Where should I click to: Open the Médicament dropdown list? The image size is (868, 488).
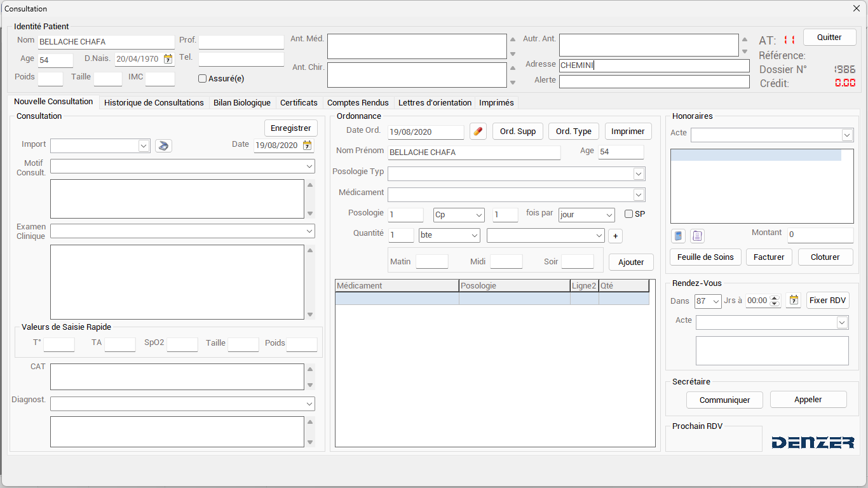639,195
